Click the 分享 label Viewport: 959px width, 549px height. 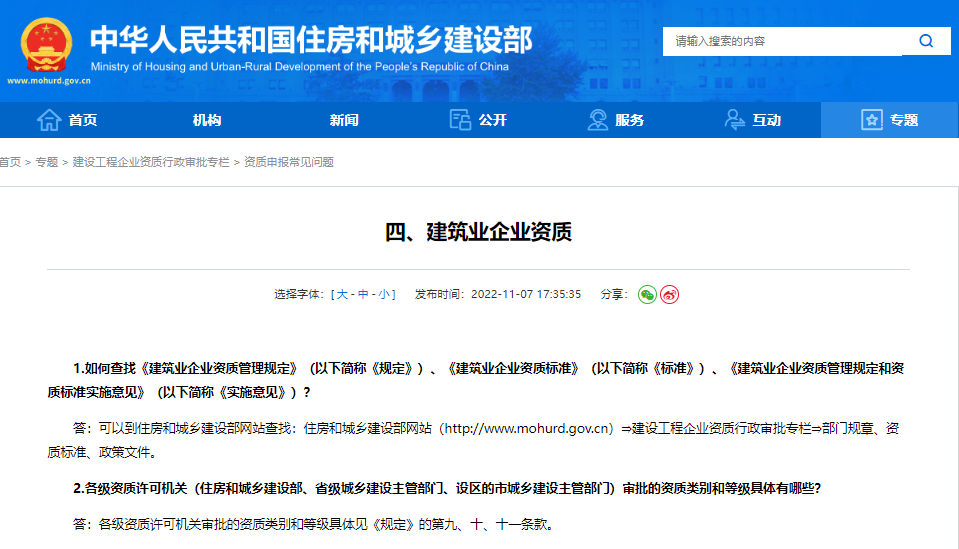tap(614, 295)
